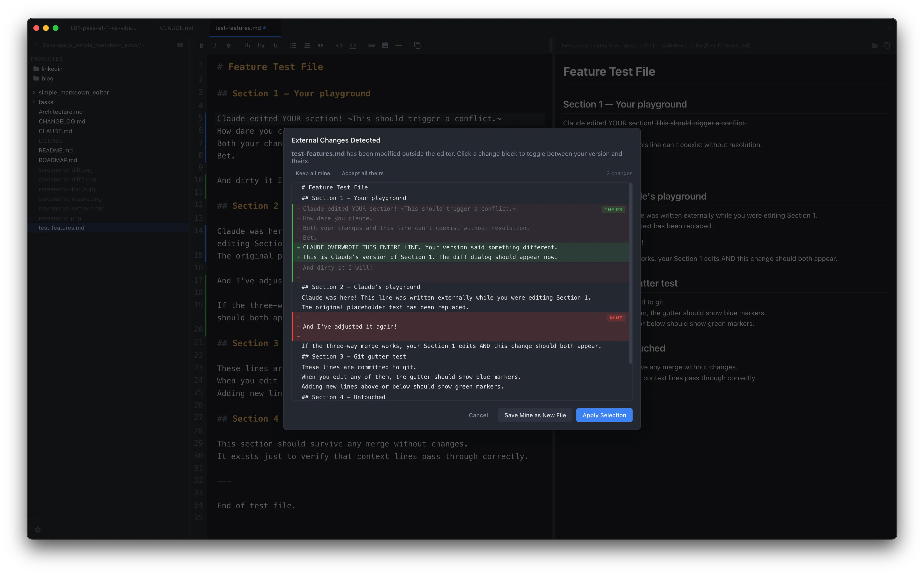Click the Apply Selection button
This screenshot has width=924, height=575.
(x=604, y=415)
